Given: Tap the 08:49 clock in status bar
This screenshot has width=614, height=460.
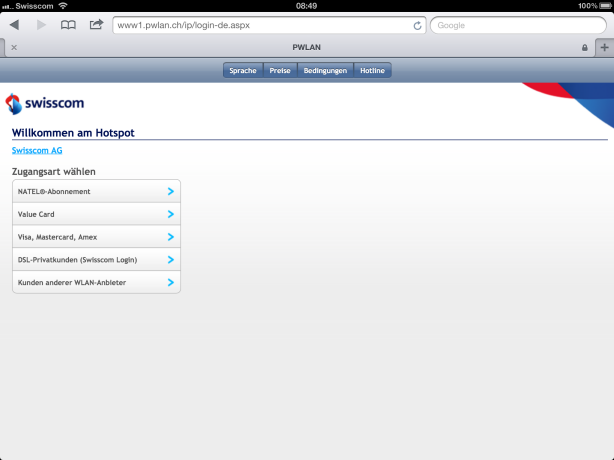Looking at the screenshot, I should (306, 6).
